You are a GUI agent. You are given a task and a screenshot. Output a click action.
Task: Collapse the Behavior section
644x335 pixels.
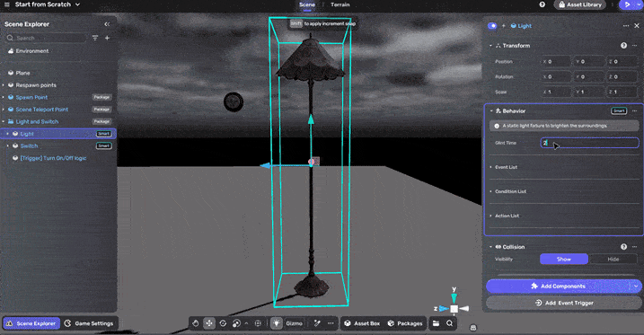490,110
